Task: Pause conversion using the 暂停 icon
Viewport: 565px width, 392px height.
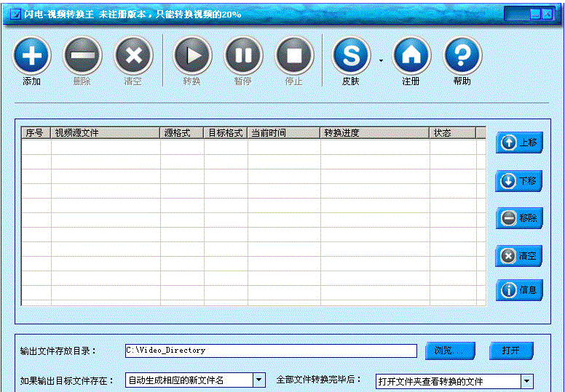Action: pos(243,55)
